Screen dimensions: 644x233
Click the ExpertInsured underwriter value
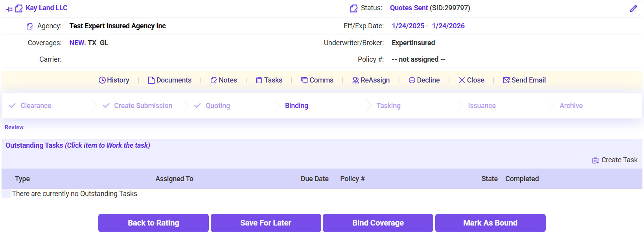[x=413, y=43]
